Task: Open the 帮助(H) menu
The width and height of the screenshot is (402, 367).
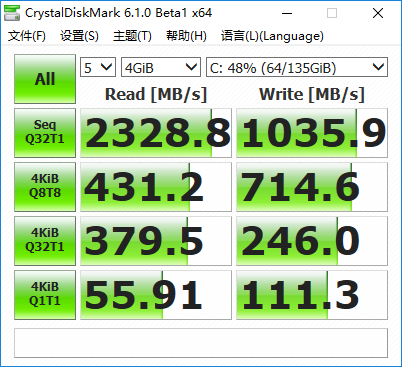Action: [x=186, y=36]
